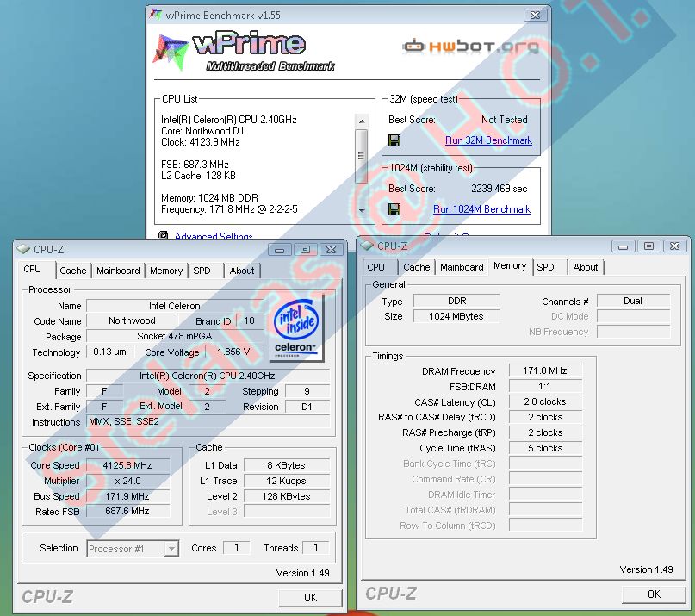Open Memory tab in left CPU-Z window
The height and width of the screenshot is (616, 695).
coord(166,271)
